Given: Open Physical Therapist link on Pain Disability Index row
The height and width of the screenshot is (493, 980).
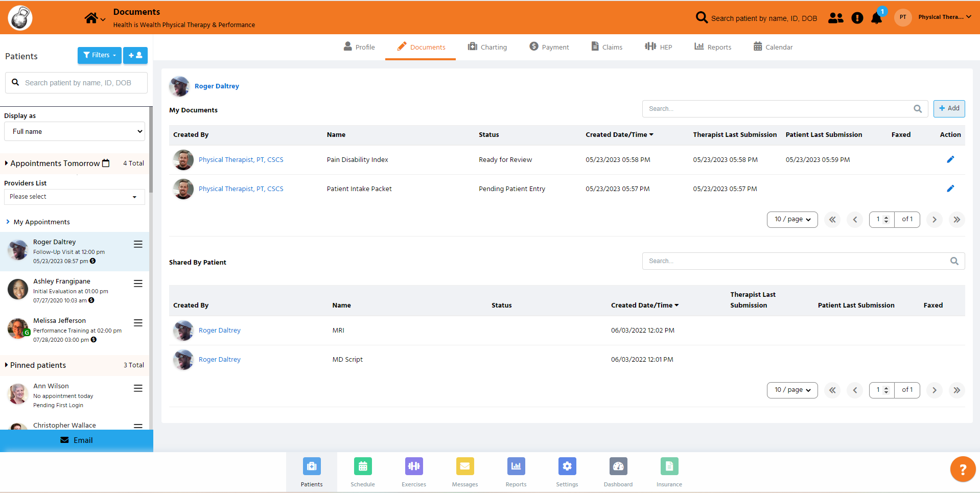Looking at the screenshot, I should (241, 160).
